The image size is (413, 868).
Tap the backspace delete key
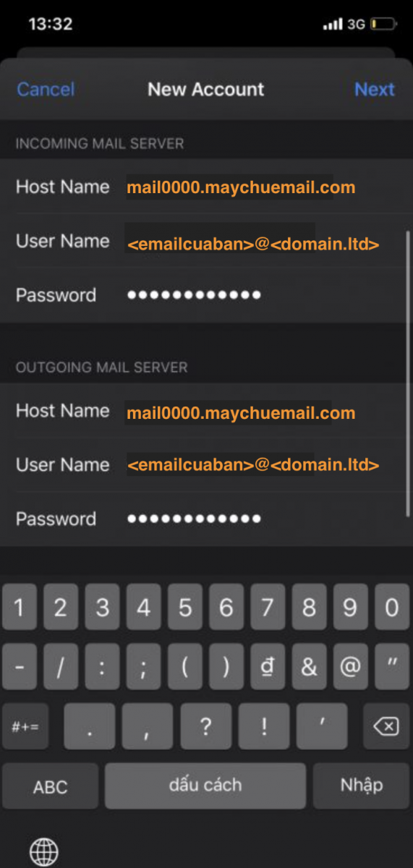point(386,726)
